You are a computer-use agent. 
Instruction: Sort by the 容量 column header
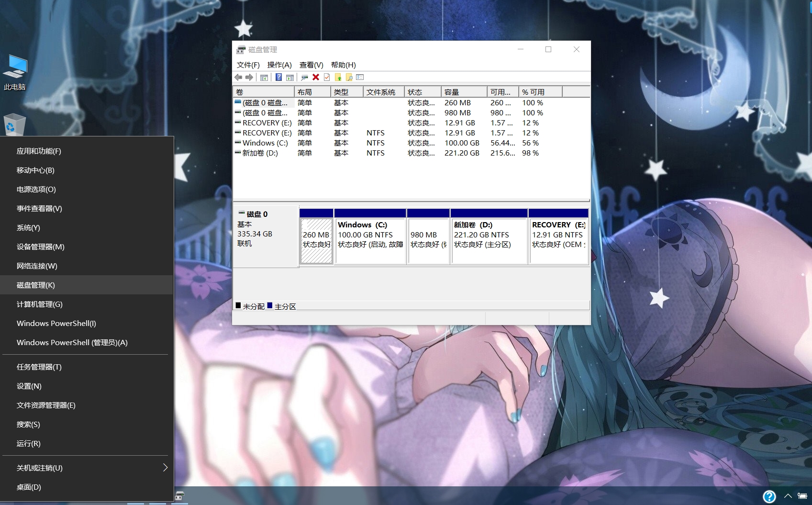[464, 92]
